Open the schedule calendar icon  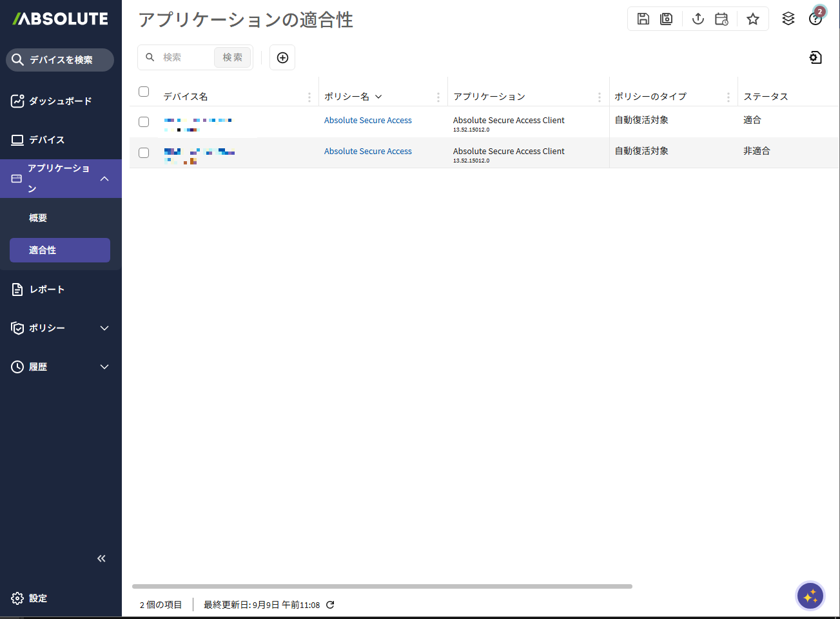pos(721,19)
